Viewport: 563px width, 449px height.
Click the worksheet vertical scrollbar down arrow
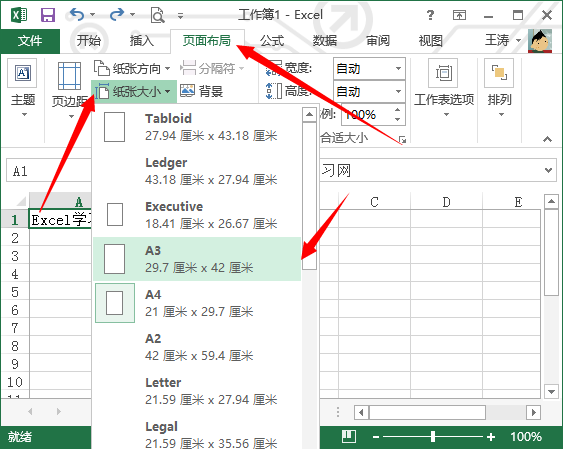pos(551,391)
